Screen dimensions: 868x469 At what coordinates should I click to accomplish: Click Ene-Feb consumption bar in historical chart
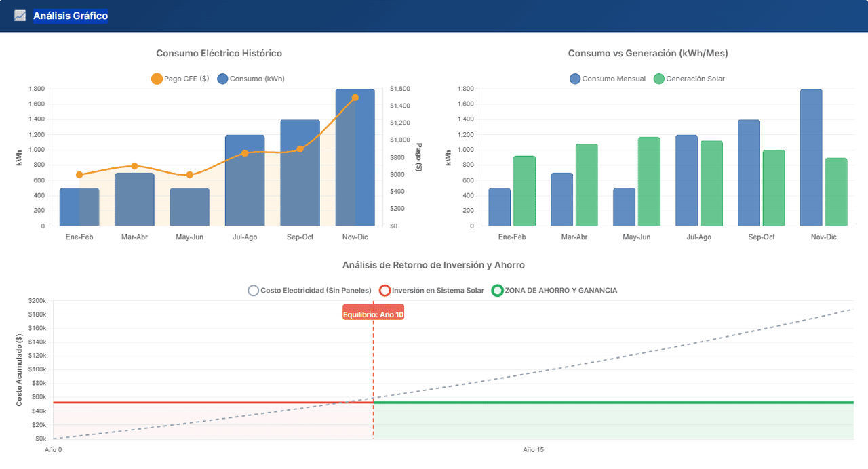[79, 207]
